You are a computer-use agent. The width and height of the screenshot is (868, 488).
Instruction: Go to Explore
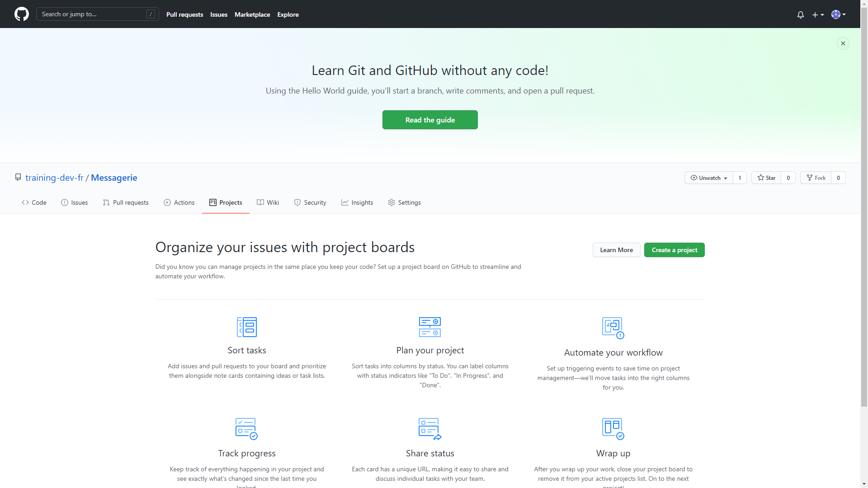(x=288, y=14)
